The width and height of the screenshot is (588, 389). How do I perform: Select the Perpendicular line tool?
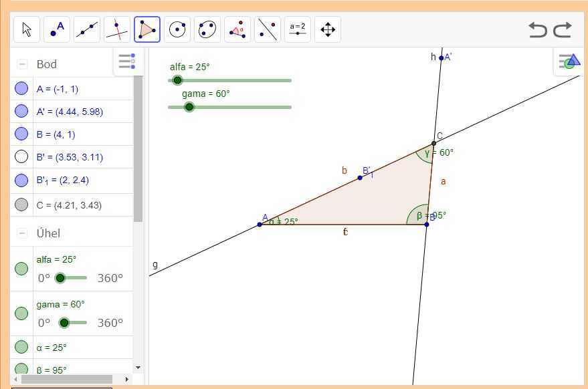click(117, 29)
